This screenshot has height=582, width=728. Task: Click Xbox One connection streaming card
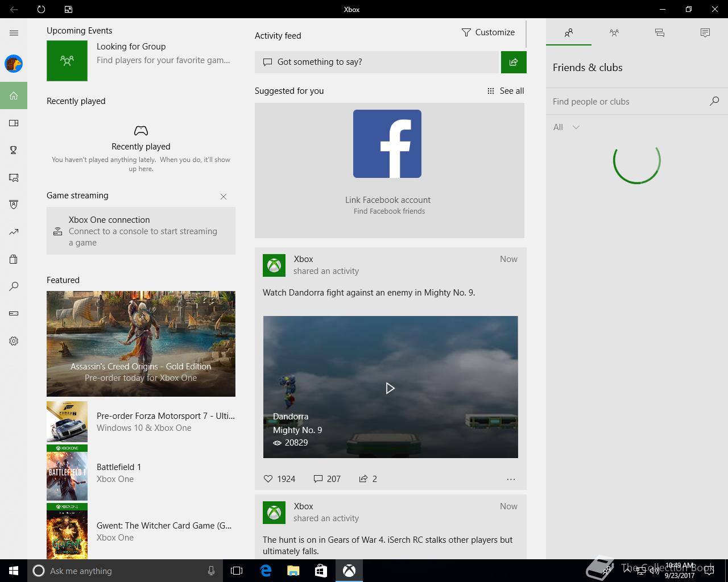click(x=141, y=231)
